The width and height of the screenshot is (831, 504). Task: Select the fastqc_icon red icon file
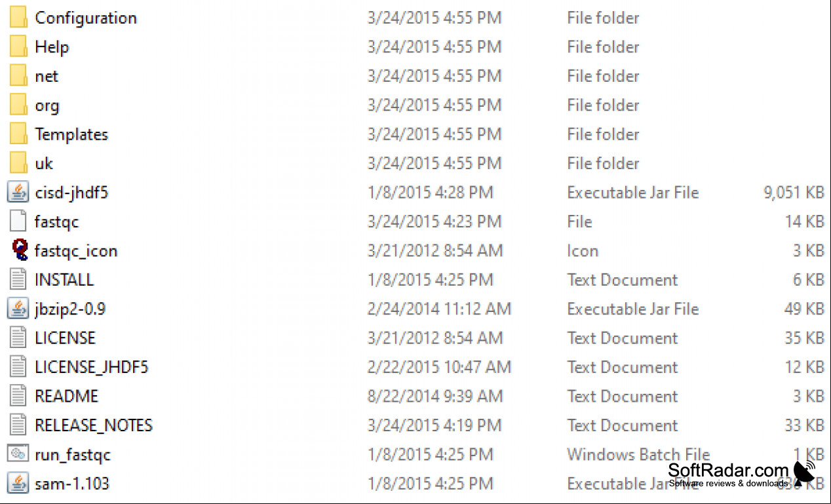click(x=20, y=250)
